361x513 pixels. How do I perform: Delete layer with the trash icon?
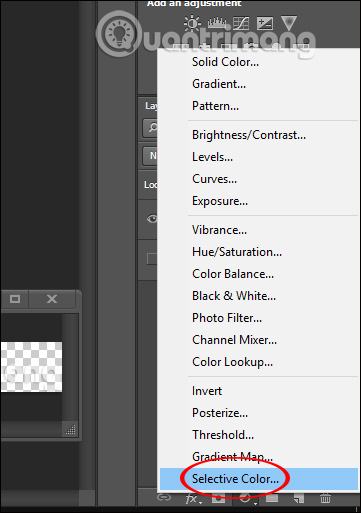[325, 498]
